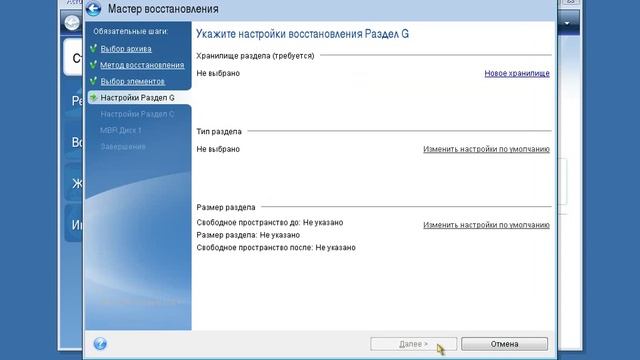Change default settings under 'Тип раздела'

click(x=486, y=149)
